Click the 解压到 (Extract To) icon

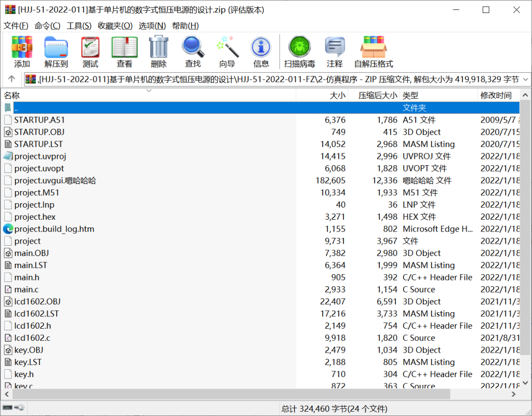click(x=56, y=52)
